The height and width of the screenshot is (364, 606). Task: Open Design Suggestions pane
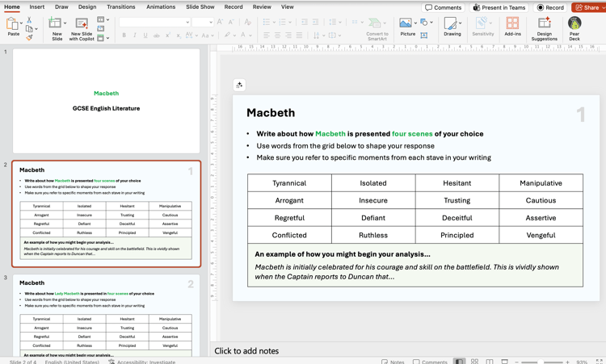click(544, 23)
